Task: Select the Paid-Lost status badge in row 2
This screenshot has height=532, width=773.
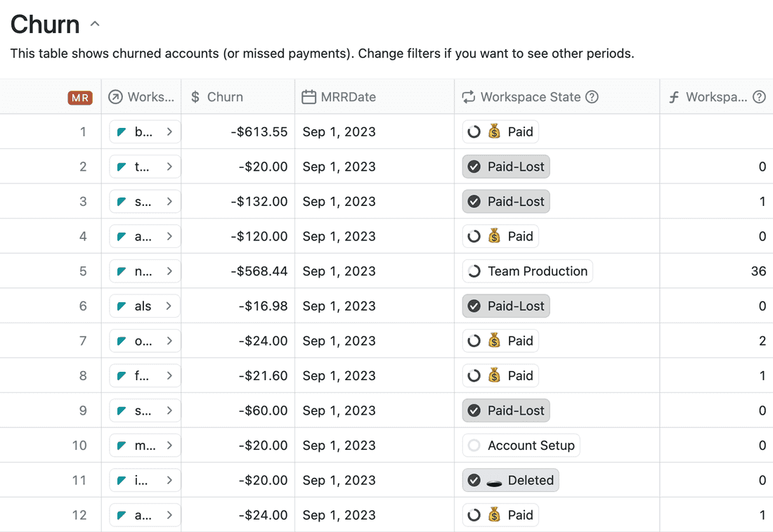Action: point(506,167)
